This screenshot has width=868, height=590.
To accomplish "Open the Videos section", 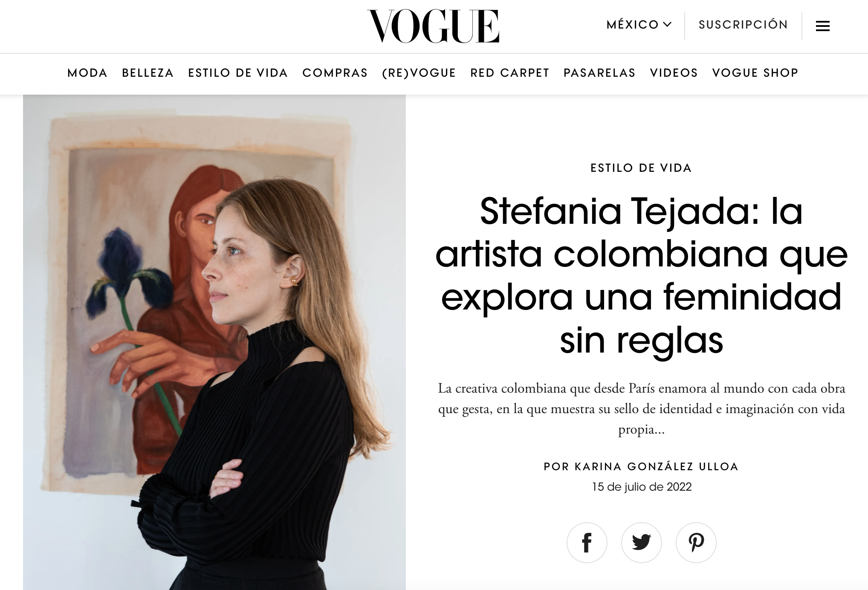I will click(x=674, y=73).
